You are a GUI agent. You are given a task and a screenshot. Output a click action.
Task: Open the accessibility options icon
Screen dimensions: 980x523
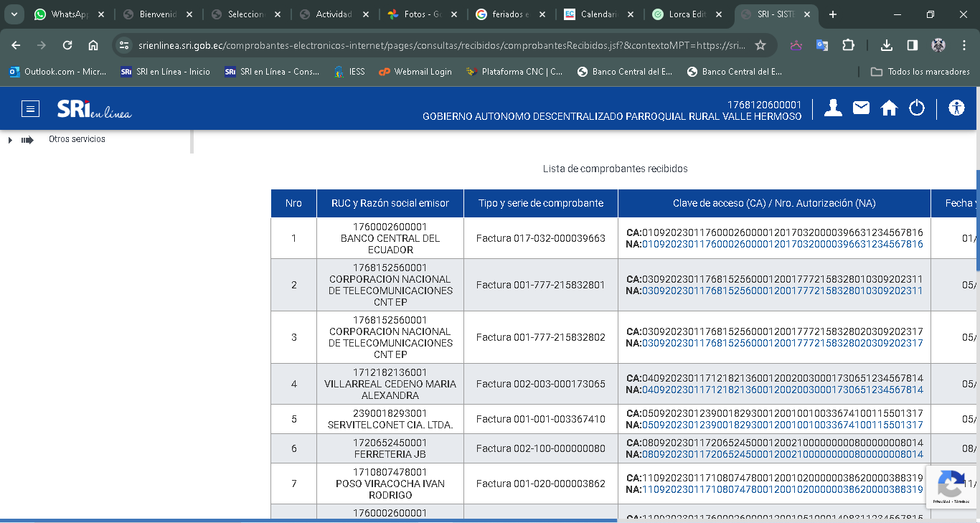(956, 108)
